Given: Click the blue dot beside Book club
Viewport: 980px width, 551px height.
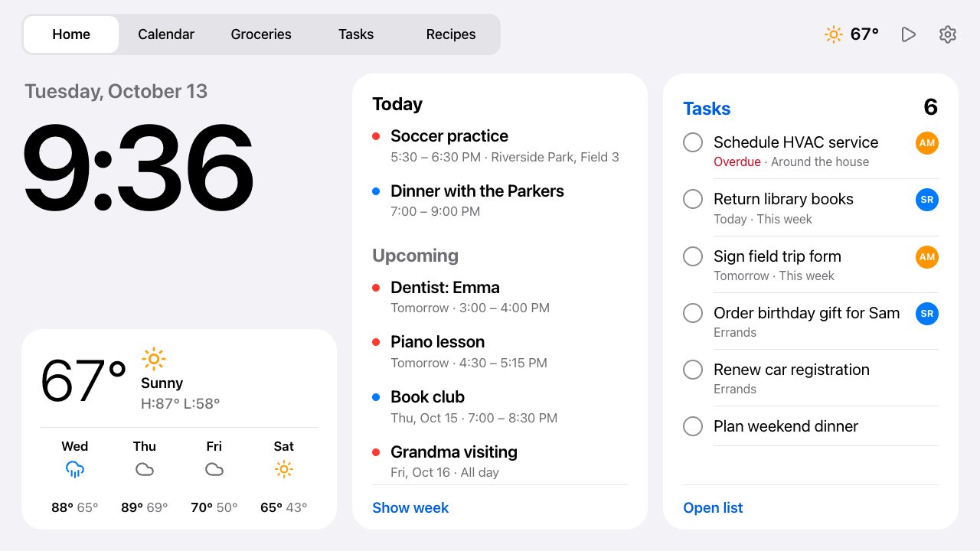Looking at the screenshot, I should point(376,397).
